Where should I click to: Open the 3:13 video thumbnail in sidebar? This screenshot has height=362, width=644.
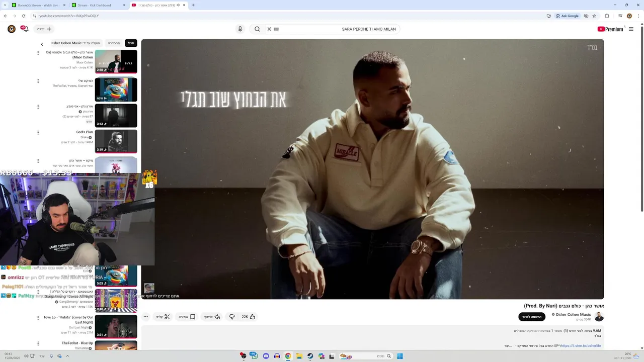116,116
